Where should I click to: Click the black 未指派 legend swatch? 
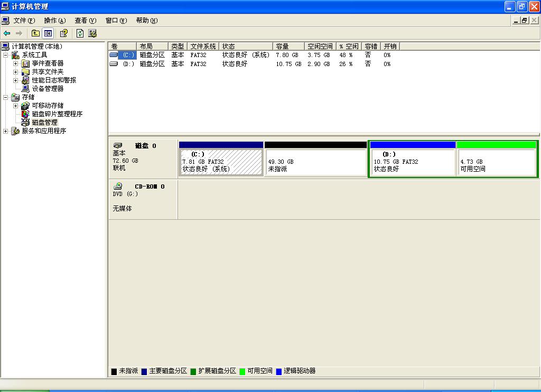click(x=114, y=371)
